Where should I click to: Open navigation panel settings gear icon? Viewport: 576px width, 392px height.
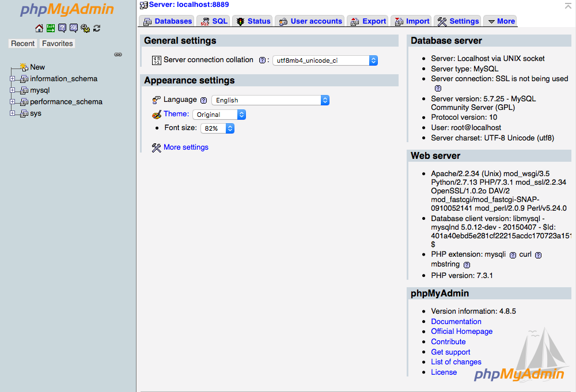[x=85, y=28]
